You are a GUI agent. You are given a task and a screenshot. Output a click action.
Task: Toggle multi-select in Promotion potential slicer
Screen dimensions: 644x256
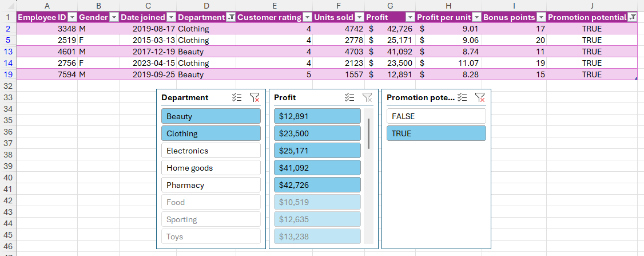click(x=463, y=98)
